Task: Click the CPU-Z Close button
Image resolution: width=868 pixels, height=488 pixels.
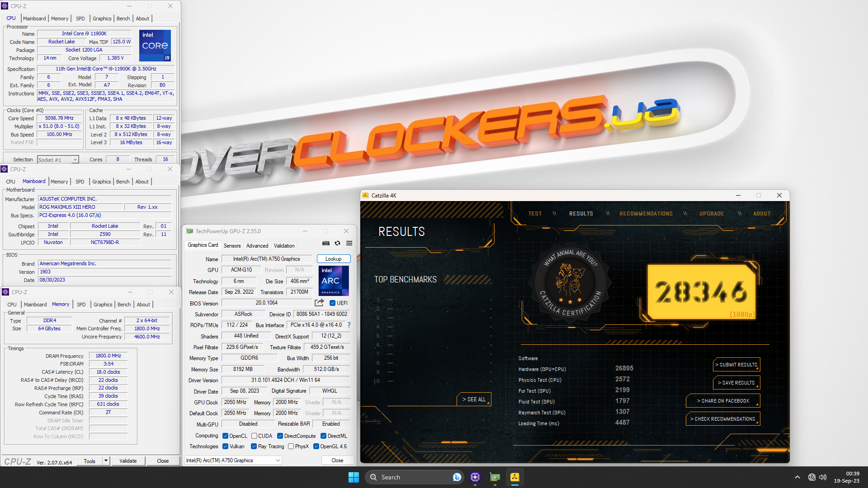Action: (x=163, y=461)
